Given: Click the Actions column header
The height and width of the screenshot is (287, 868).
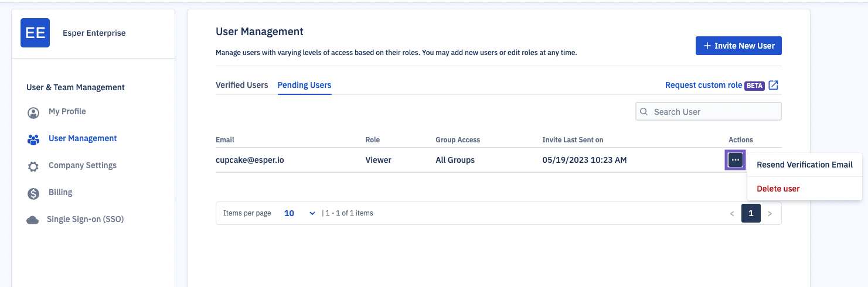Looking at the screenshot, I should 741,140.
